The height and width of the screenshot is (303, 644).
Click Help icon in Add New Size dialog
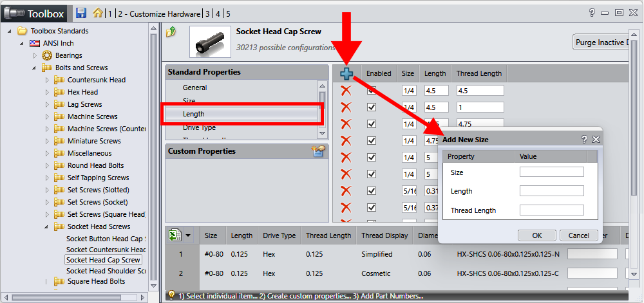[585, 140]
